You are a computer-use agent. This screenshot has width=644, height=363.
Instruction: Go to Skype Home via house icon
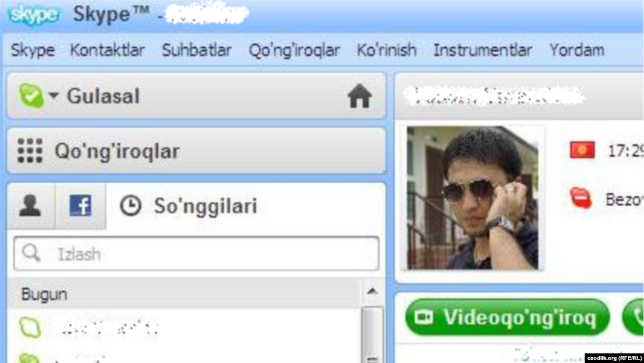pos(360,96)
